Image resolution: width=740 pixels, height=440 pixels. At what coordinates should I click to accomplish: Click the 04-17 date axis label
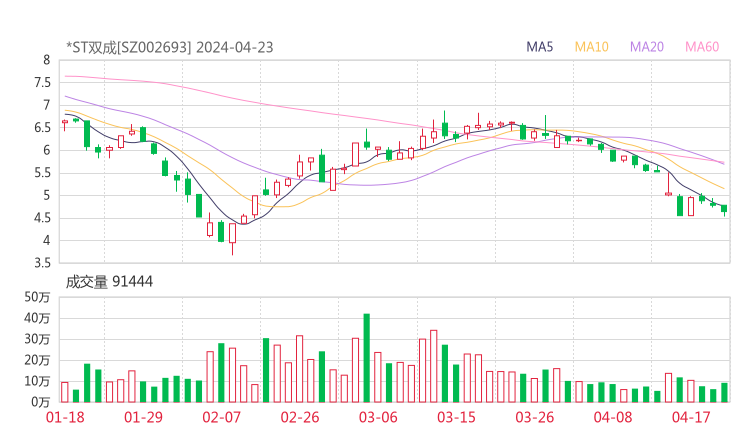coord(691,417)
